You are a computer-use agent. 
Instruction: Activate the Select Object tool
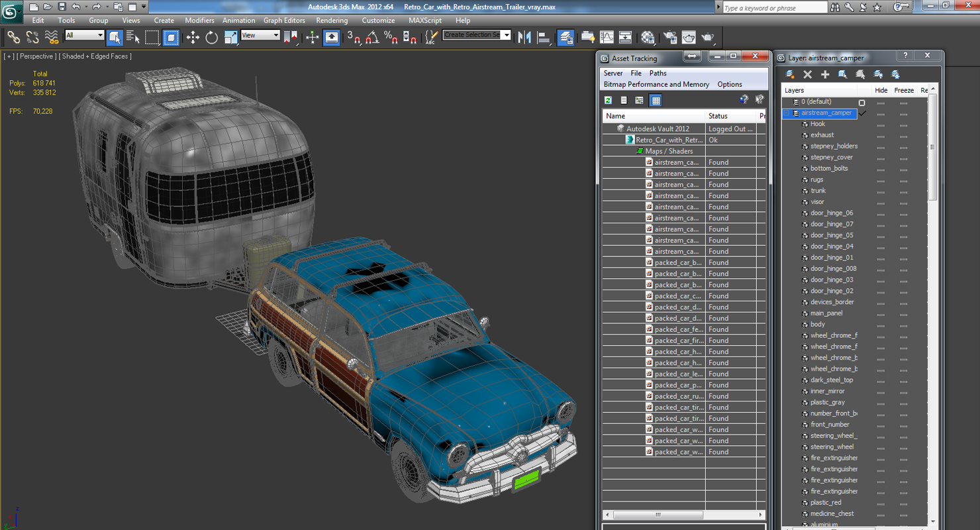(x=115, y=38)
